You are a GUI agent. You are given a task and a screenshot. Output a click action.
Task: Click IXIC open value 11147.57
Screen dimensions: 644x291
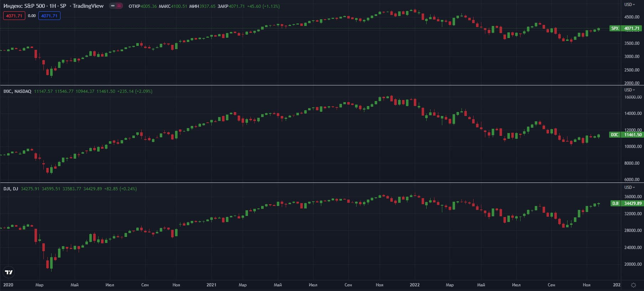pos(43,91)
